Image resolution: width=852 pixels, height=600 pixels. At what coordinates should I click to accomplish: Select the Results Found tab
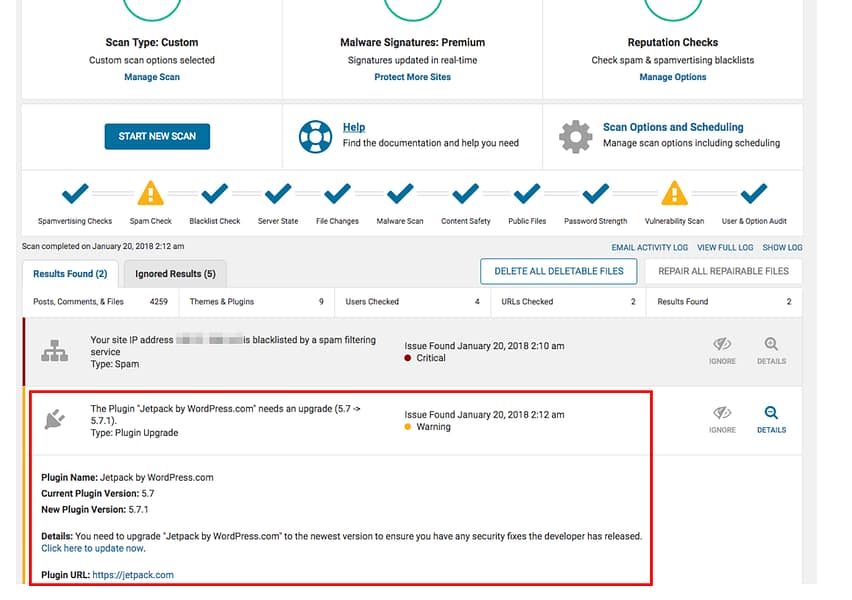point(69,273)
